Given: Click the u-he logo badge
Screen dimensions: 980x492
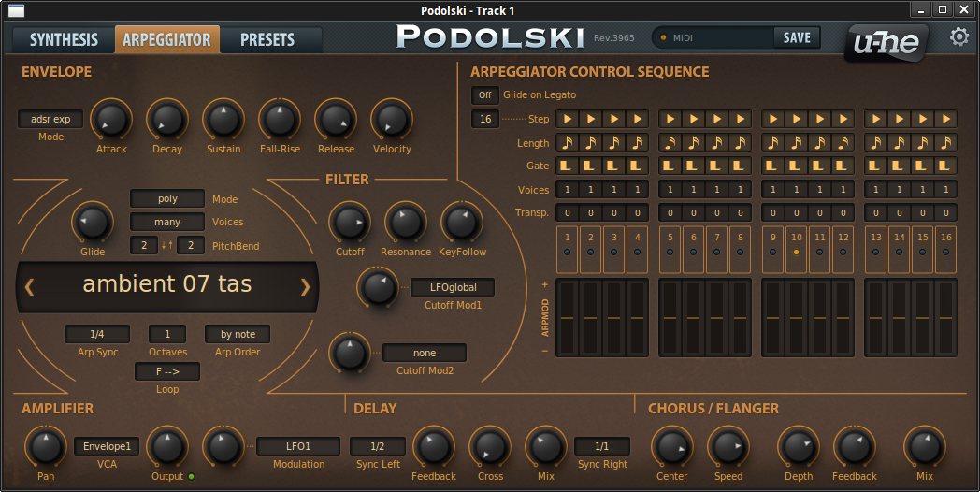Looking at the screenshot, I should [886, 42].
